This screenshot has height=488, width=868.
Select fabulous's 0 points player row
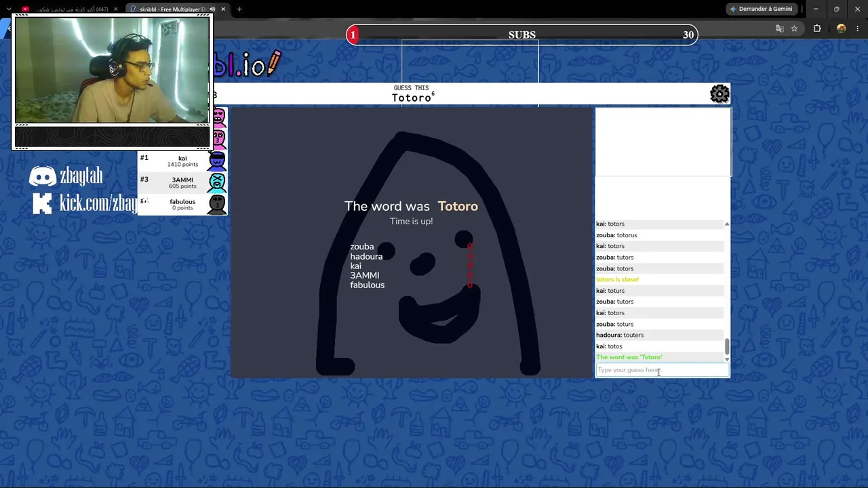tap(182, 204)
